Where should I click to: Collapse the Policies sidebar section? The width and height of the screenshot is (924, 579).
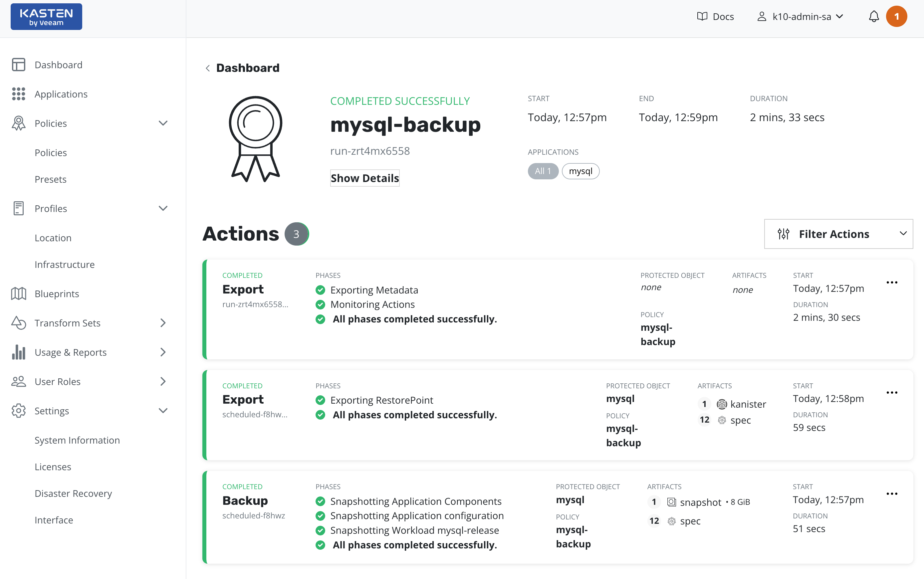click(163, 123)
